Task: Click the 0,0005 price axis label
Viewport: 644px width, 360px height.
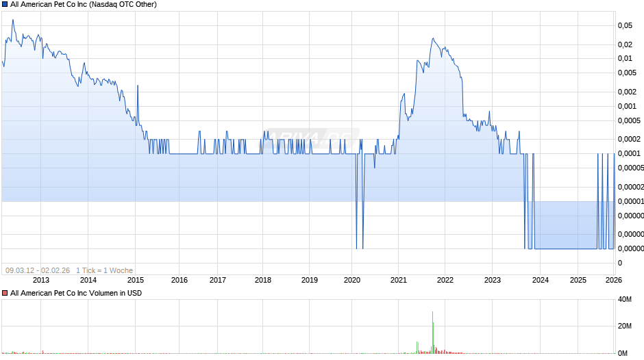Action: click(x=629, y=120)
